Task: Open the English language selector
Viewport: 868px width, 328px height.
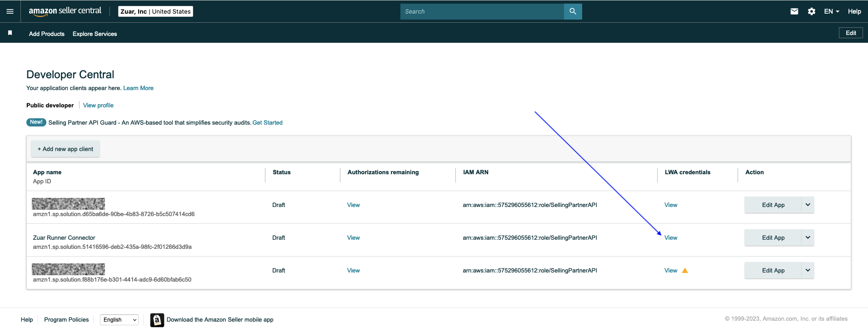Action: pyautogui.click(x=119, y=320)
